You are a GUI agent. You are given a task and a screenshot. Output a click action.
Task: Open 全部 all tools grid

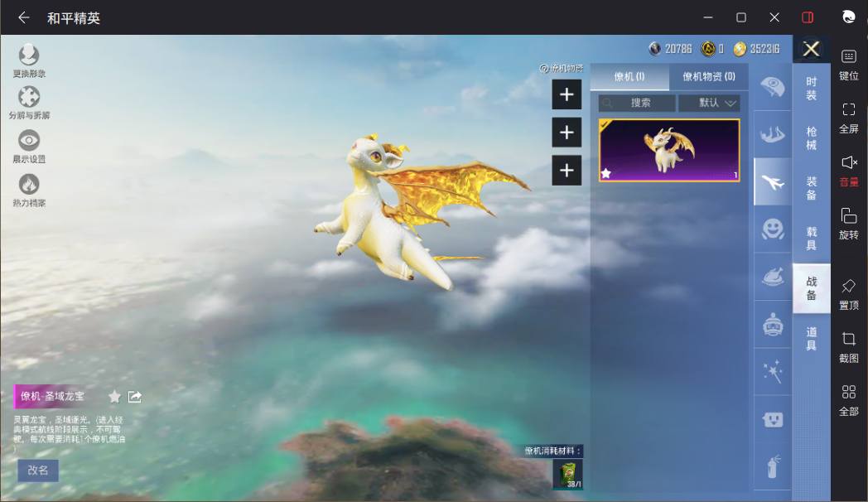(x=849, y=401)
